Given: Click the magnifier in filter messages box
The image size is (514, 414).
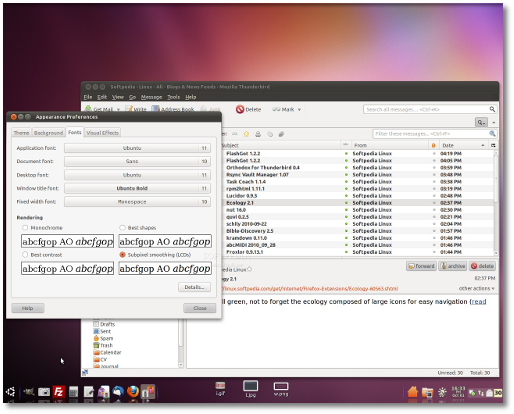Looking at the screenshot, I should coord(492,134).
